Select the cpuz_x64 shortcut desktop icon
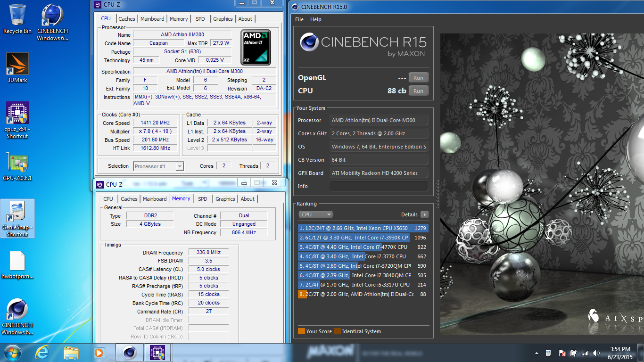 [17, 121]
